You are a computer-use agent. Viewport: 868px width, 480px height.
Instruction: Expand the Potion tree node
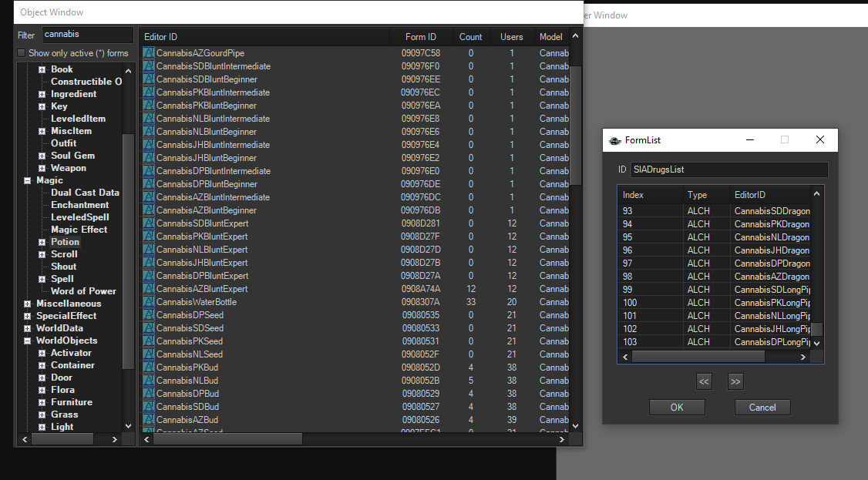click(x=42, y=242)
